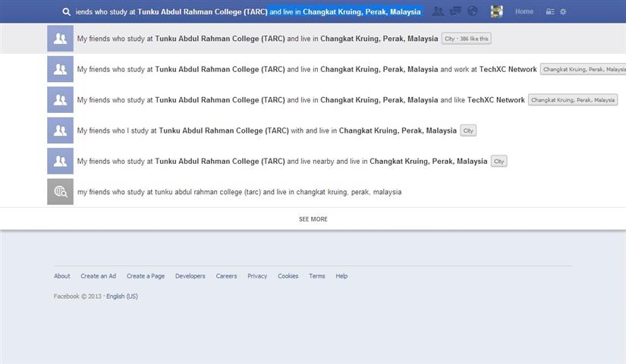This screenshot has height=364, width=626.
Task: Open Careers footer link
Action: click(x=226, y=276)
